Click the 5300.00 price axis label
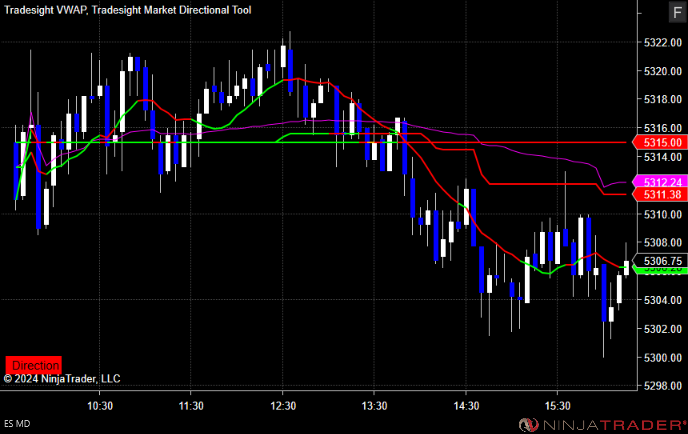Image resolution: width=688 pixels, height=434 pixels. click(663, 358)
